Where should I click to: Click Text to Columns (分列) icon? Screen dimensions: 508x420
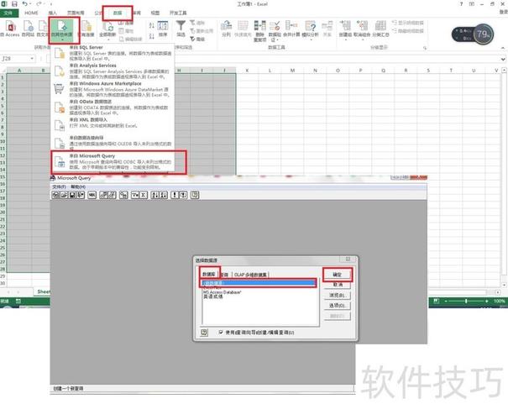coord(226,29)
